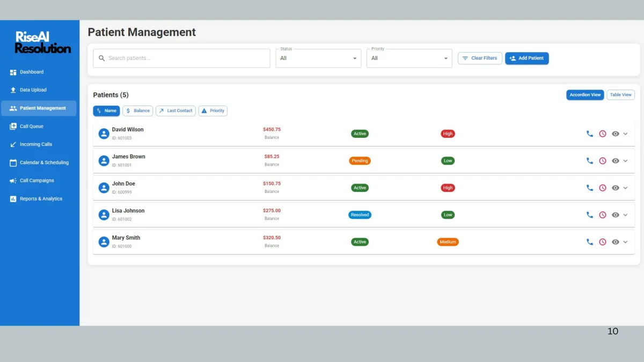Sort patients by Balance
The height and width of the screenshot is (362, 644).
[138, 111]
